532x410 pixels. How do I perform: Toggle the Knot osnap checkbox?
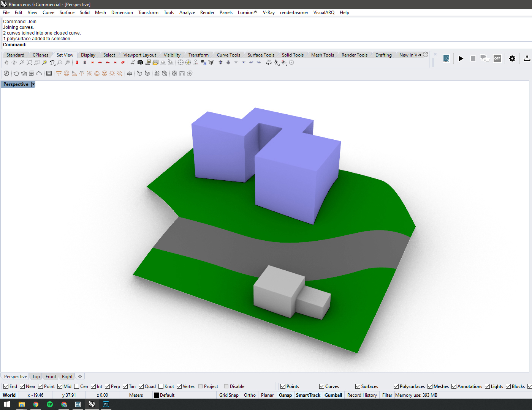(161, 386)
